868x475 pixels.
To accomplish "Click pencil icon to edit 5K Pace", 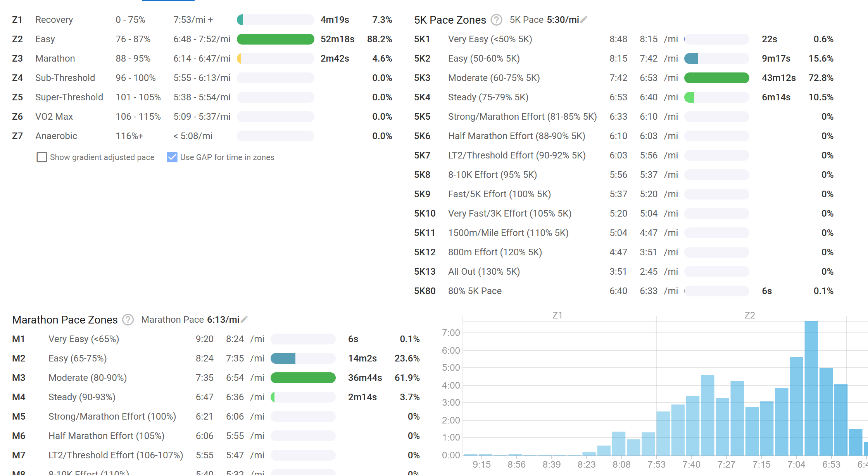I will tap(584, 19).
